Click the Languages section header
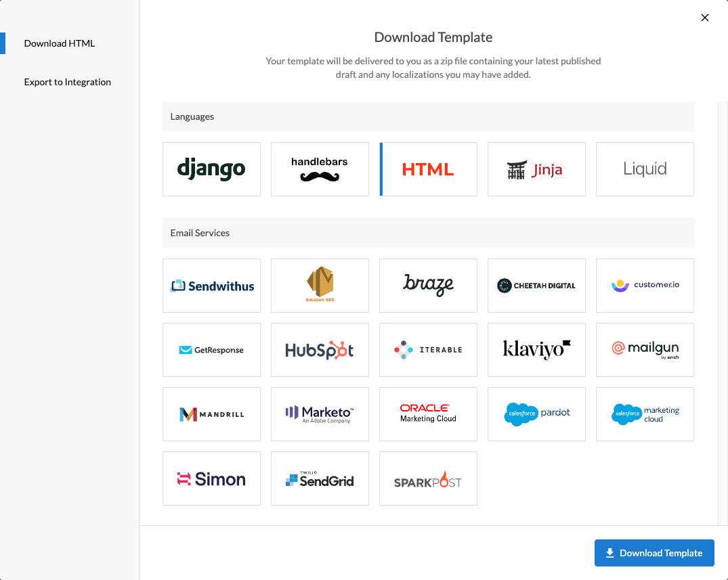Image resolution: width=728 pixels, height=580 pixels. point(429,116)
